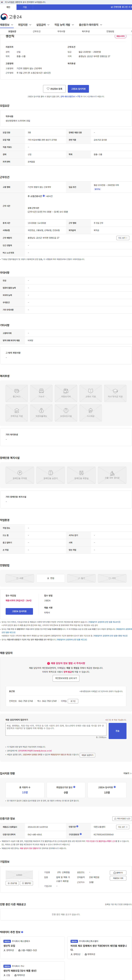Click the 고용24 logo
The width and height of the screenshot is (132, 980).
point(11,17)
